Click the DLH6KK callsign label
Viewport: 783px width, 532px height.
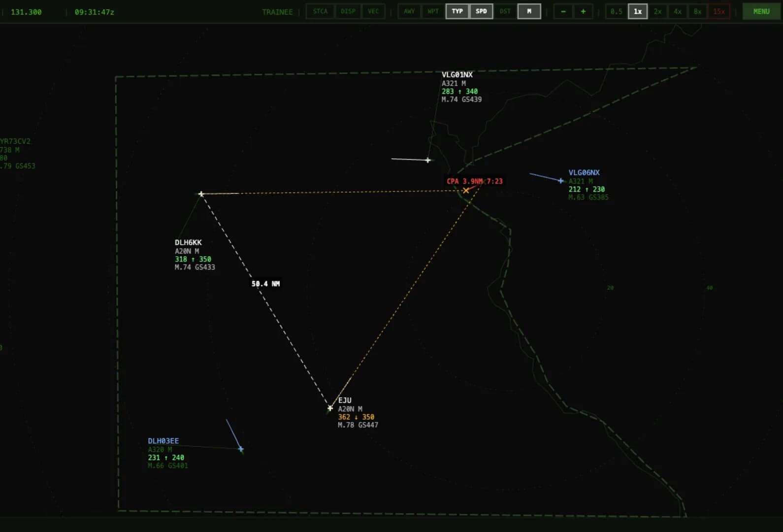point(188,242)
